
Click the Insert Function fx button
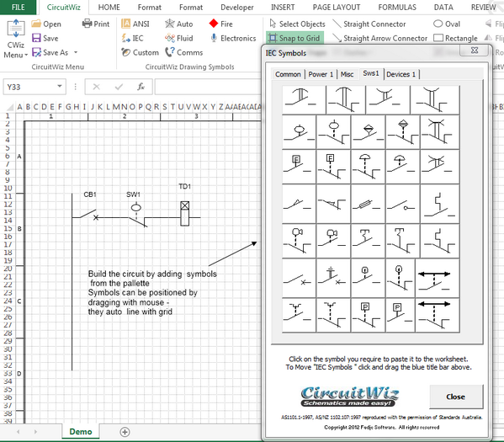click(x=141, y=87)
